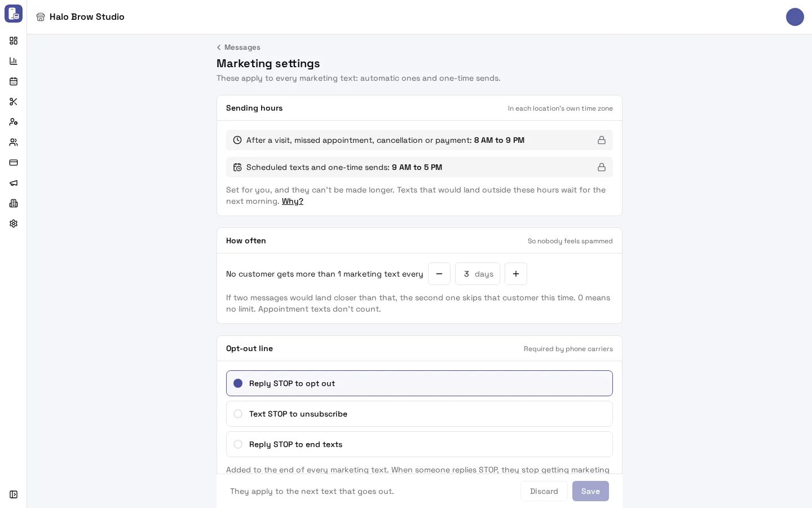
Task: Open the person-with-gear staff icon
Action: pos(14,122)
